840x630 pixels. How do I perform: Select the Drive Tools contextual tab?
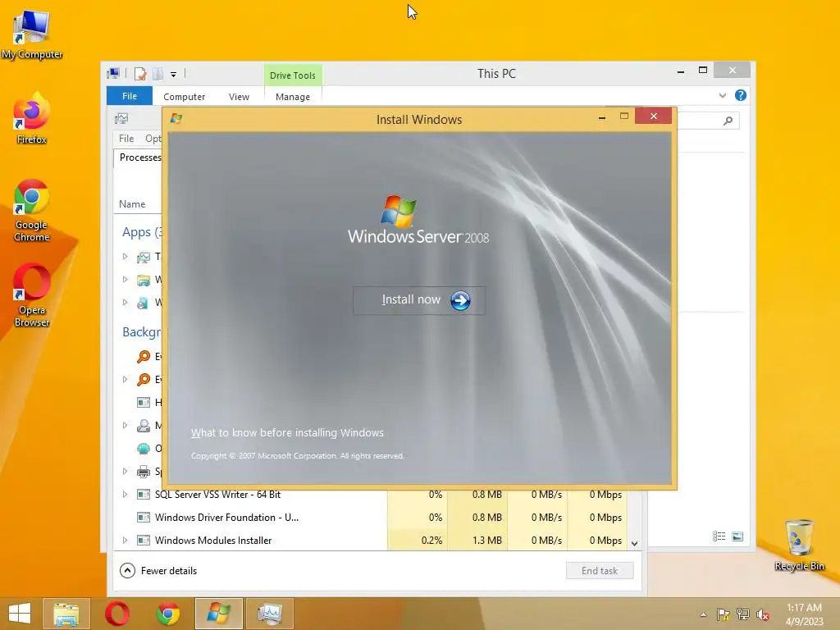[x=293, y=75]
